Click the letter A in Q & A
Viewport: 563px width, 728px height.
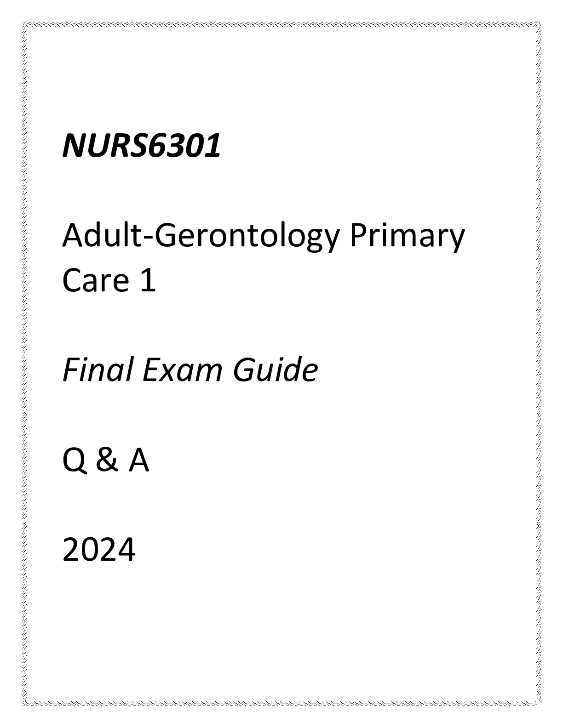click(138, 461)
